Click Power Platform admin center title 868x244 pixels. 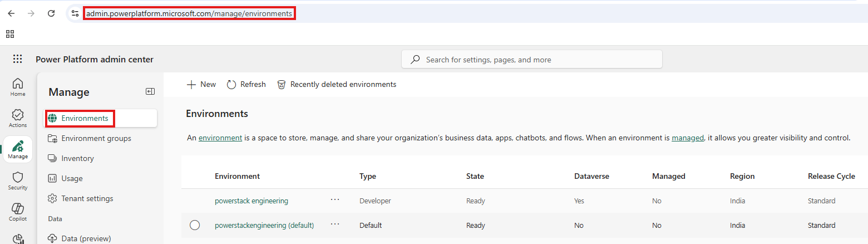pos(95,59)
